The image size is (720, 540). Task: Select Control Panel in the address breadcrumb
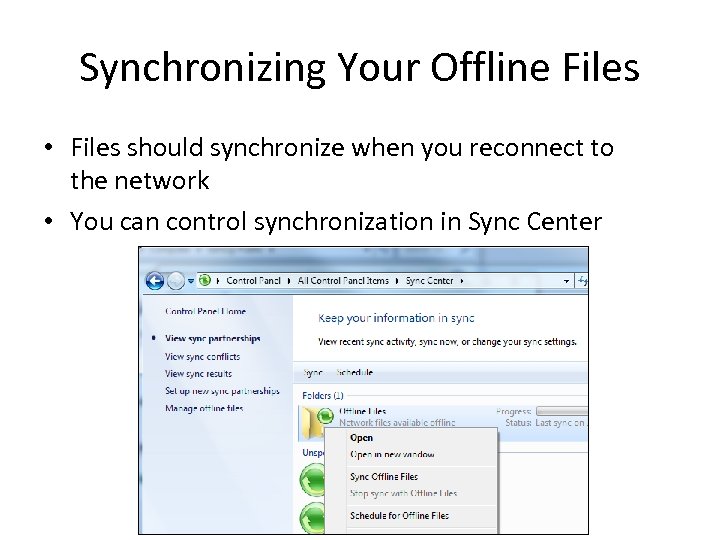coord(253,281)
